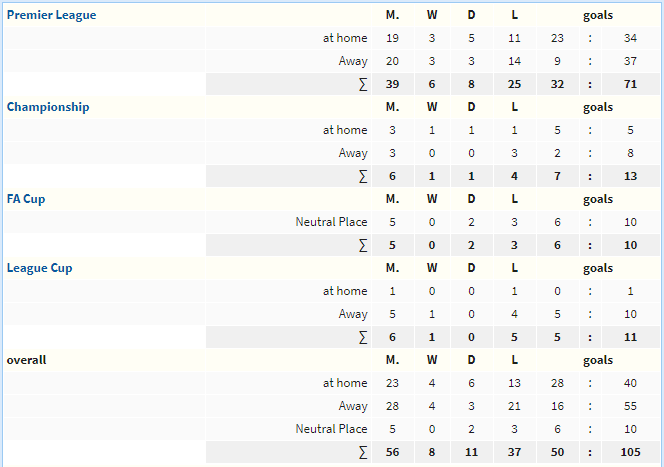Click overall away losses value 21
This screenshot has width=664, height=467.
tap(514, 406)
